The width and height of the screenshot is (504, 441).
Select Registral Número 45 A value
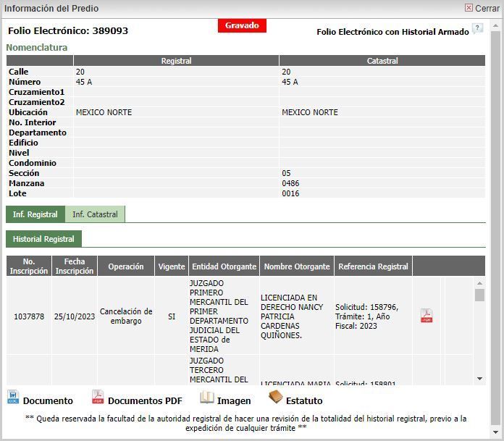click(84, 82)
